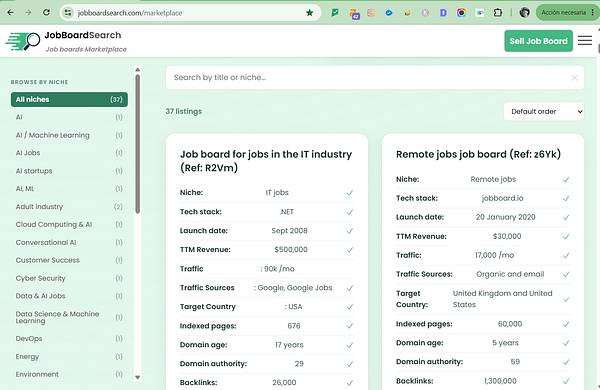Open the white toggle-style extension icon
The height and width of the screenshot is (390, 600).
479,13
